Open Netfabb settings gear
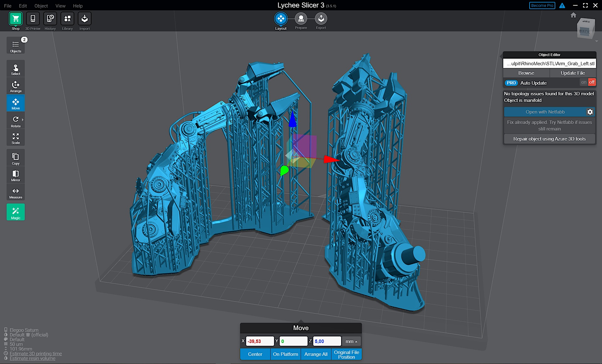 coord(590,112)
